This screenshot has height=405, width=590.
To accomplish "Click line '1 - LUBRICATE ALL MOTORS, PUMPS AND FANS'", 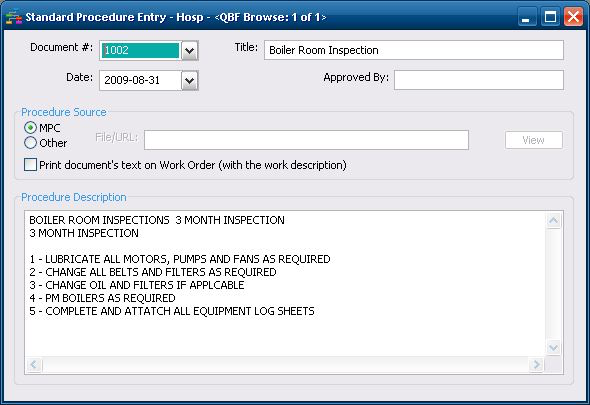I will (x=180, y=259).
